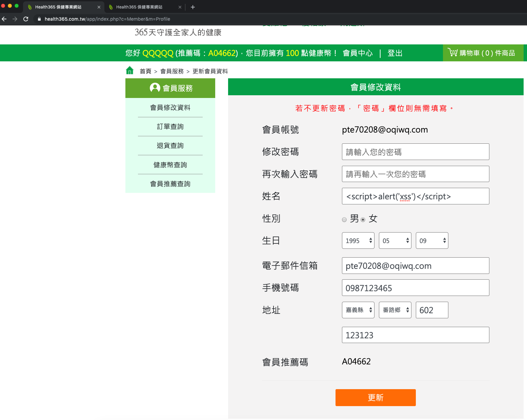Close the second Health365 tab

pyautogui.click(x=180, y=7)
